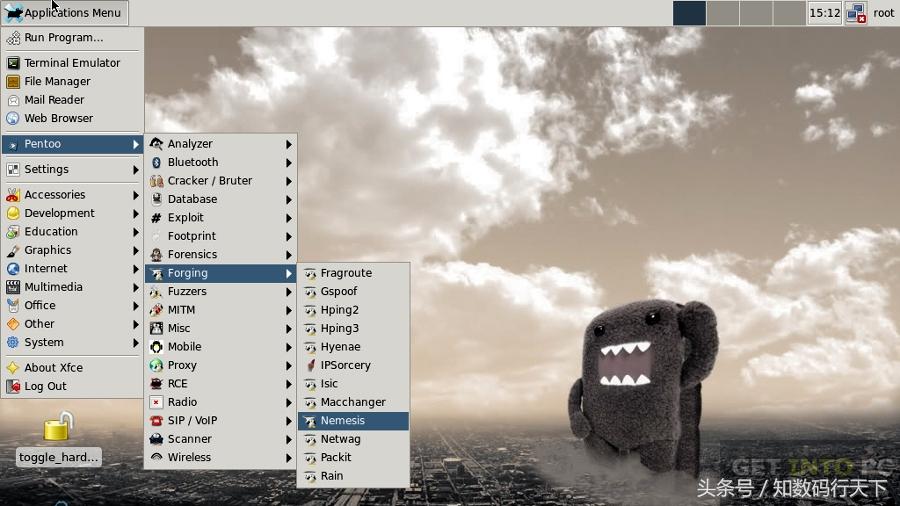Expand the Analyzer submenu arrow
This screenshot has width=900, height=506.
[289, 144]
